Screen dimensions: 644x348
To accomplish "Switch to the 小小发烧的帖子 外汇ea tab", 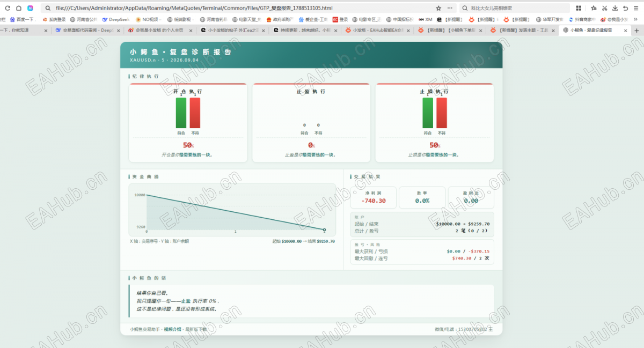I will pyautogui.click(x=231, y=31).
